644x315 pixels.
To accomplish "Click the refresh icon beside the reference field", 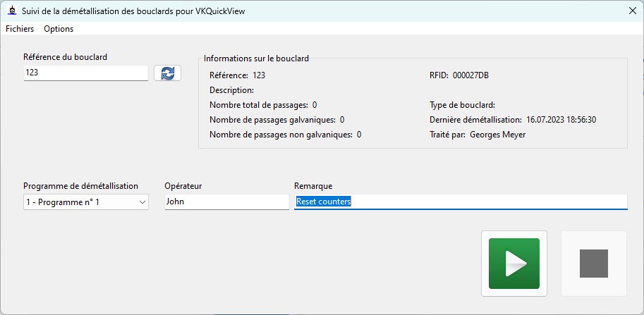I will tap(167, 73).
